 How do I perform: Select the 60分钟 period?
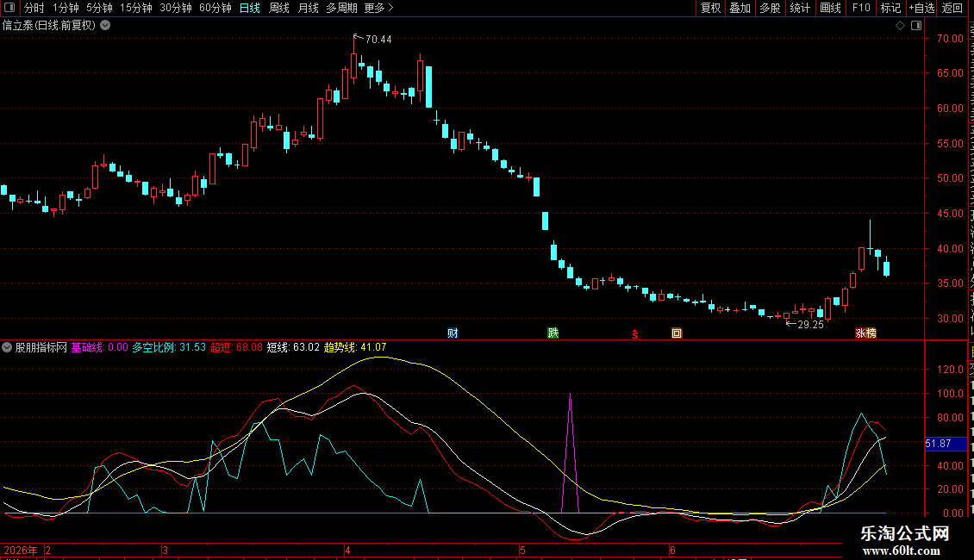tap(215, 8)
